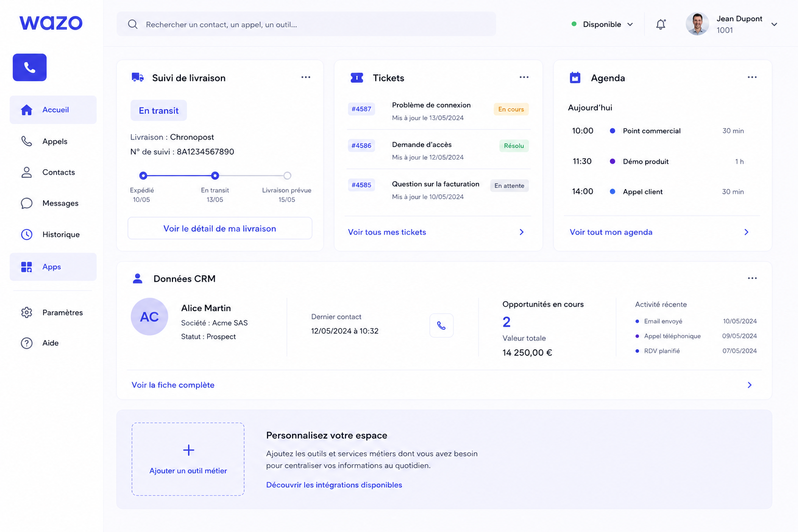Open the blue phone dialer button
798x532 pixels.
click(30, 68)
